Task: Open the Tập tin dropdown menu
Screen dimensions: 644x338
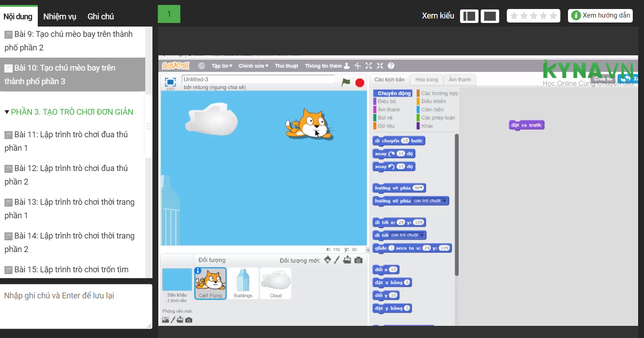Action: click(x=222, y=66)
